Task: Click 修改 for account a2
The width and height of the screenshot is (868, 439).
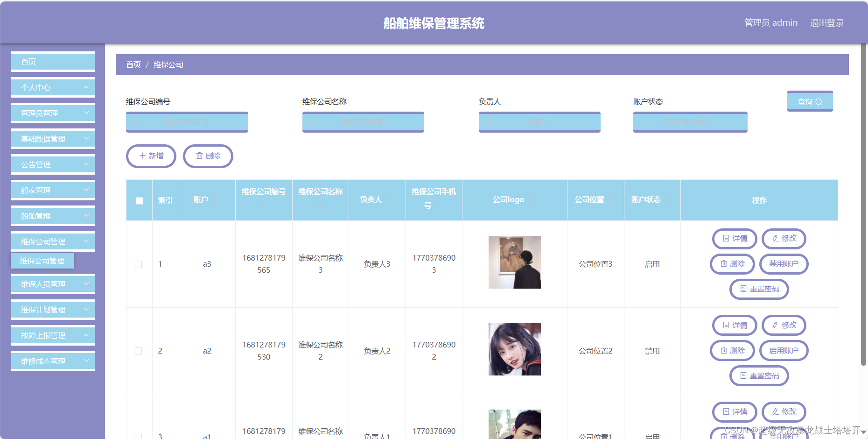Action: coord(784,326)
